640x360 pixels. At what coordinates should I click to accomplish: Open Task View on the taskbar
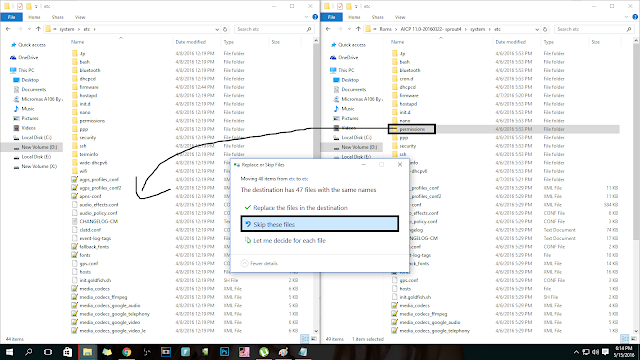pos(48,352)
